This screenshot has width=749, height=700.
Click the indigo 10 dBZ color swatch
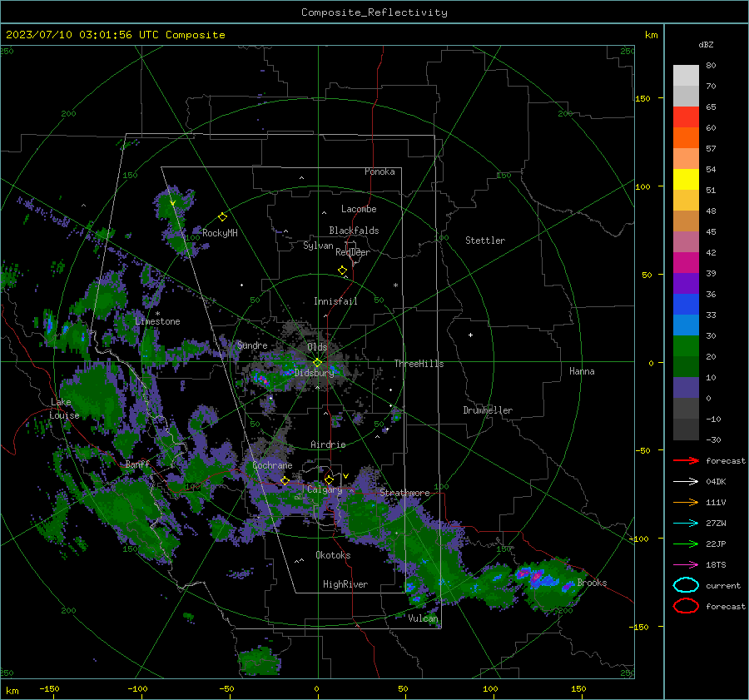686,387
